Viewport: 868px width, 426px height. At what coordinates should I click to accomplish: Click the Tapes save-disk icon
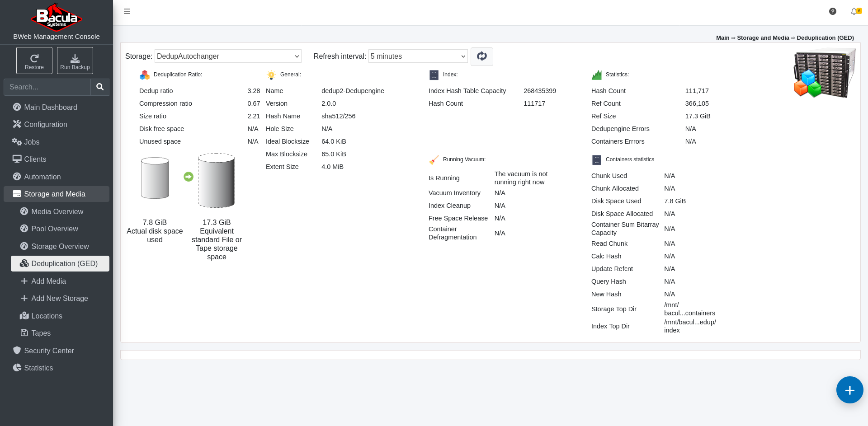pos(24,332)
